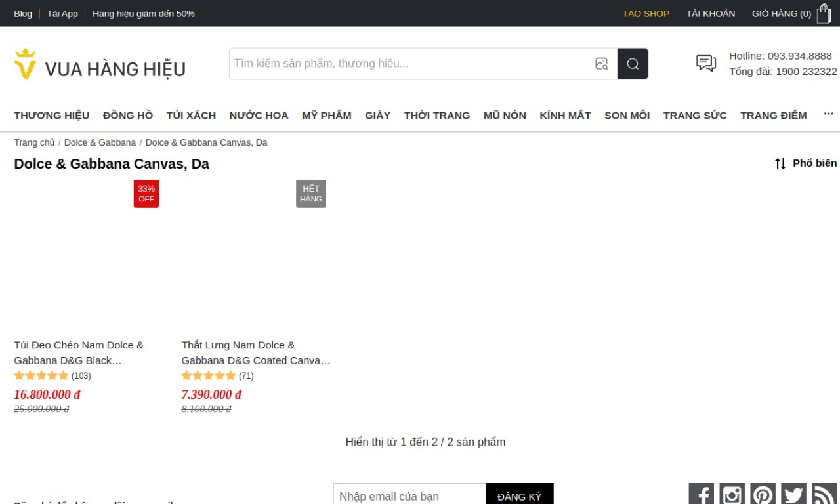
Task: Open the TÀI KHOẢN link
Action: click(x=711, y=14)
